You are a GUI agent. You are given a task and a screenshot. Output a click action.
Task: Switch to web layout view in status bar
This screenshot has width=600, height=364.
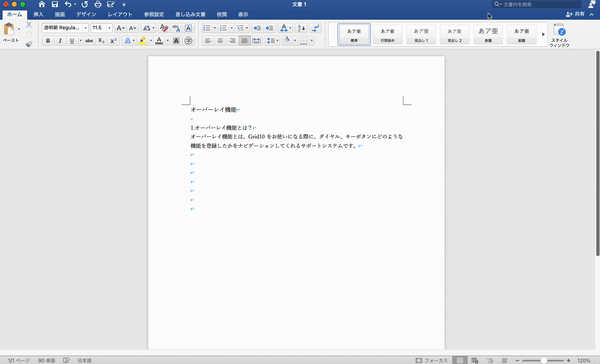[475, 360]
